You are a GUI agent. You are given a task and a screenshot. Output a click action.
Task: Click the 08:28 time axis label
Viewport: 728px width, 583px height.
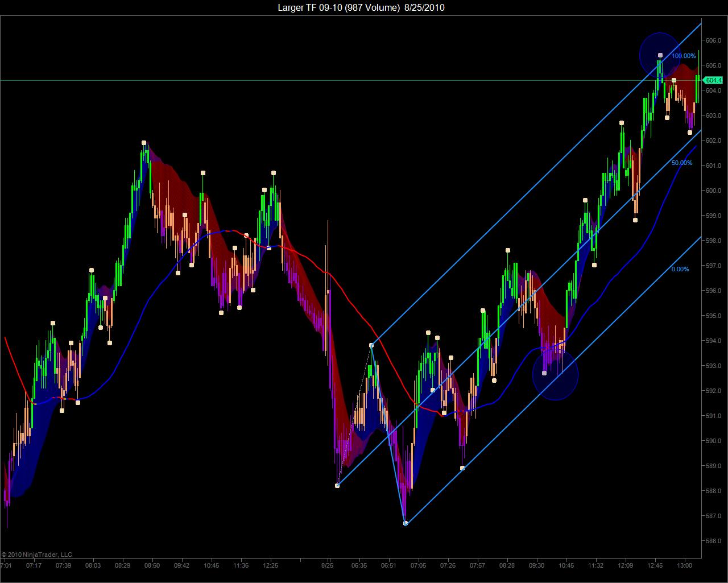[x=507, y=565]
